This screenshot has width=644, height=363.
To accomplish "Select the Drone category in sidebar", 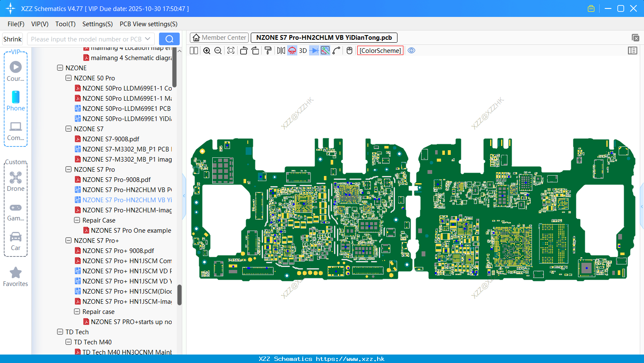I will pos(16,182).
